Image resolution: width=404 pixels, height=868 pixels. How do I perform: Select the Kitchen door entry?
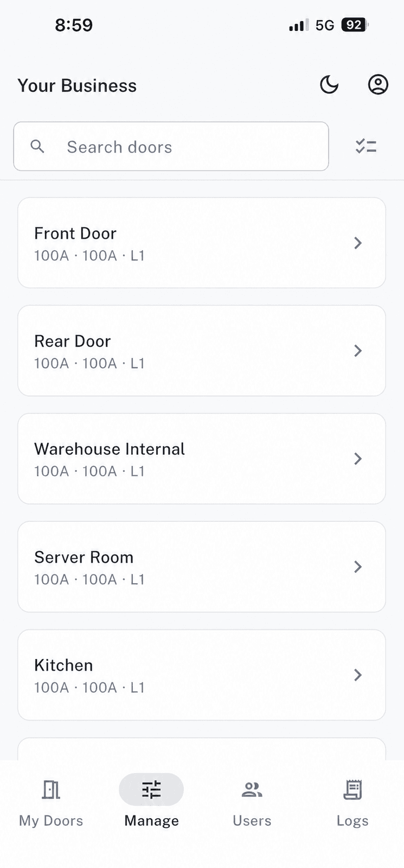point(202,674)
